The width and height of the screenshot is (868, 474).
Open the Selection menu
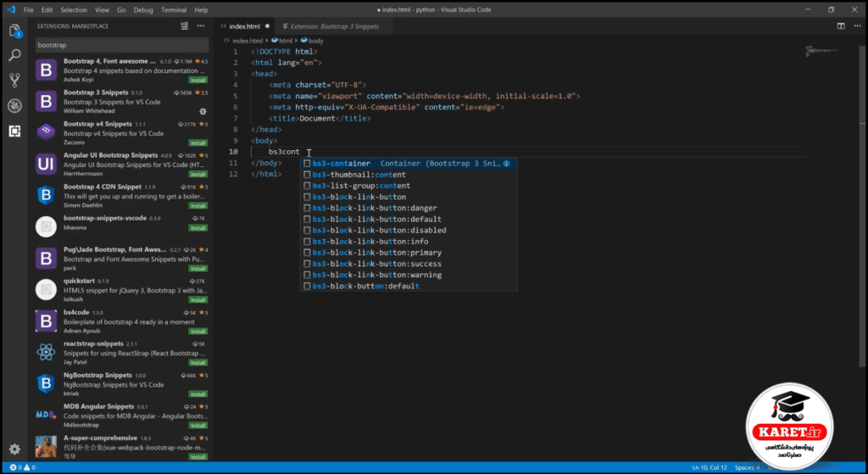tap(74, 10)
